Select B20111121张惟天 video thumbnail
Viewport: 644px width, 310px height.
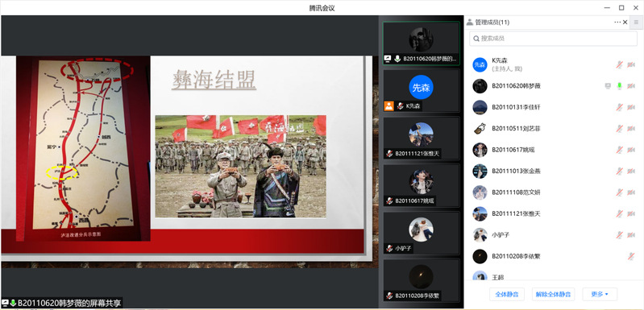pos(421,138)
